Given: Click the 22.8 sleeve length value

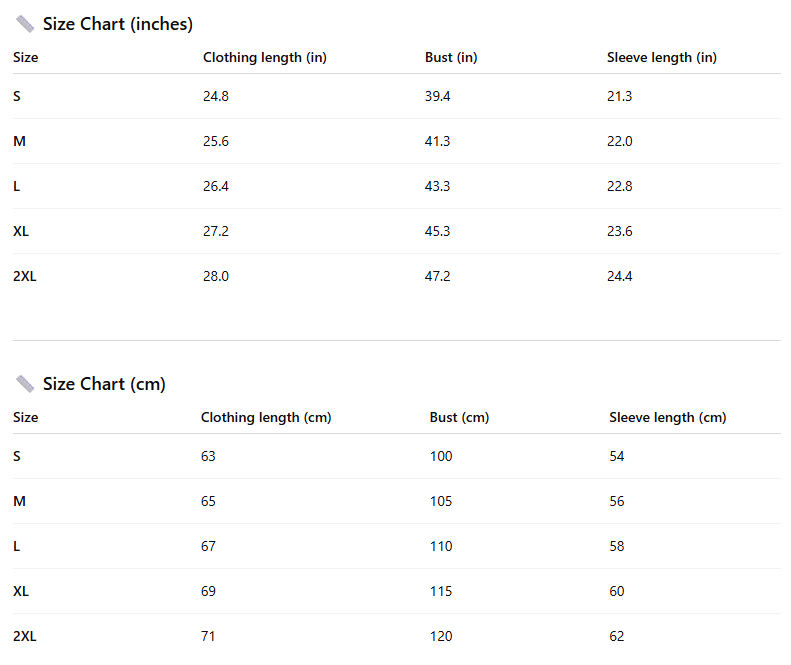Looking at the screenshot, I should tap(620, 186).
